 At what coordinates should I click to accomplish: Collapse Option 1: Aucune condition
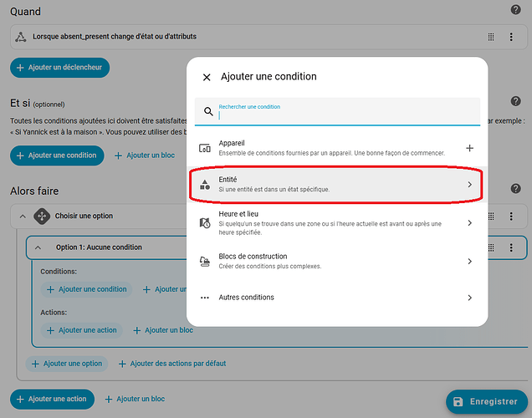click(38, 247)
